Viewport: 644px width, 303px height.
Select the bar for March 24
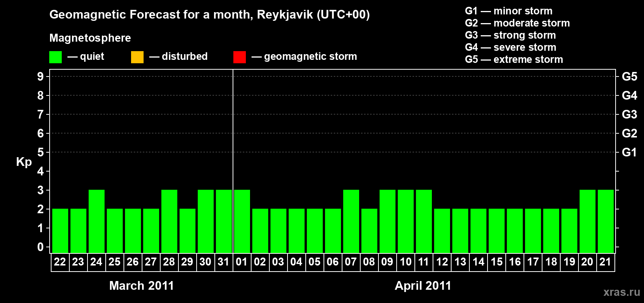pyautogui.click(x=97, y=221)
